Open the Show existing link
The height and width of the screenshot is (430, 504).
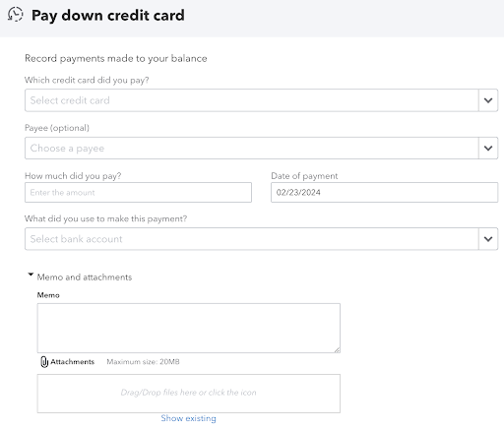tap(188, 418)
